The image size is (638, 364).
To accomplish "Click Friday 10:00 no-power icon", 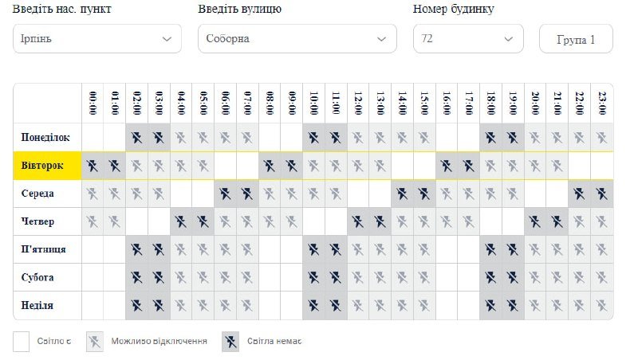I will pos(314,249).
